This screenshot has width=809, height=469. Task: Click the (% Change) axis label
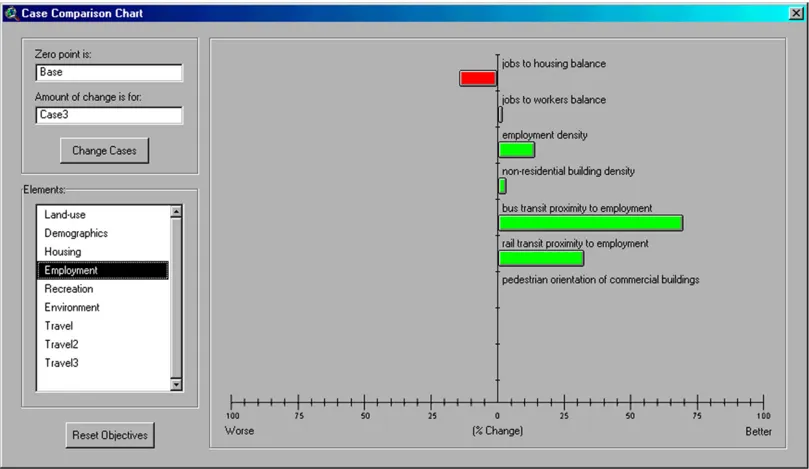[x=497, y=430]
